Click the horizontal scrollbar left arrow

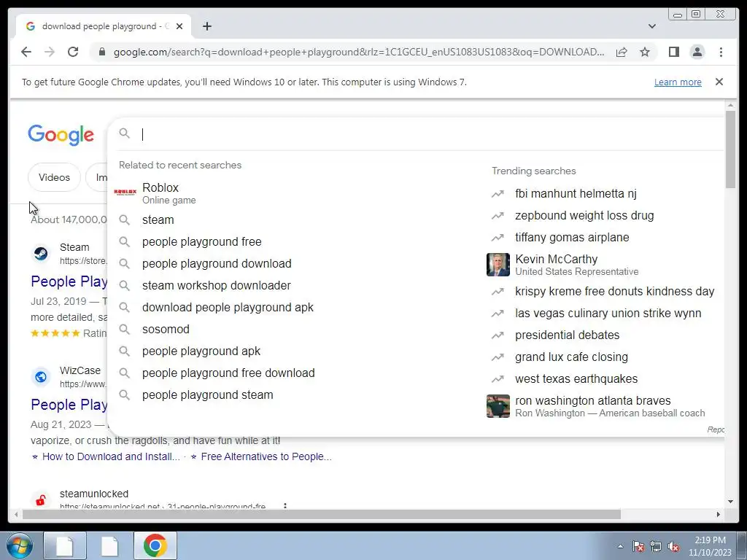tap(17, 514)
